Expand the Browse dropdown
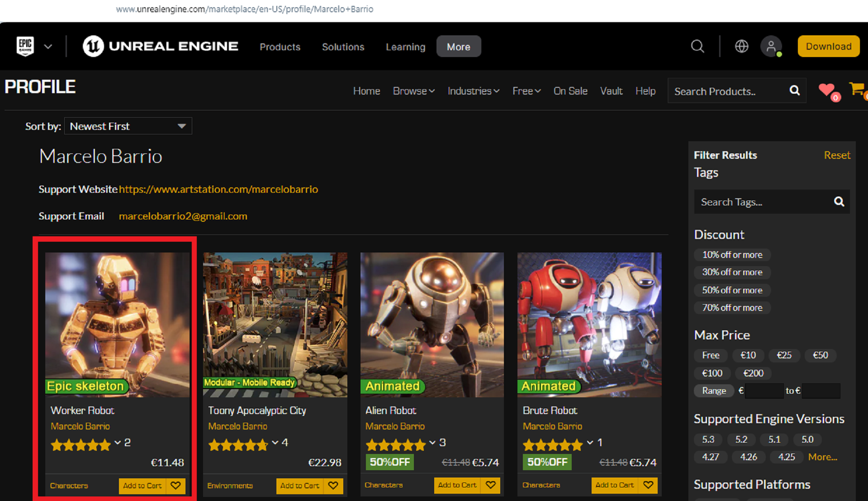 click(413, 91)
